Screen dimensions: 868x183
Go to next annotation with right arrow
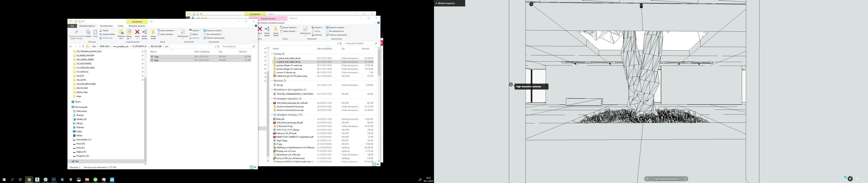(685, 179)
